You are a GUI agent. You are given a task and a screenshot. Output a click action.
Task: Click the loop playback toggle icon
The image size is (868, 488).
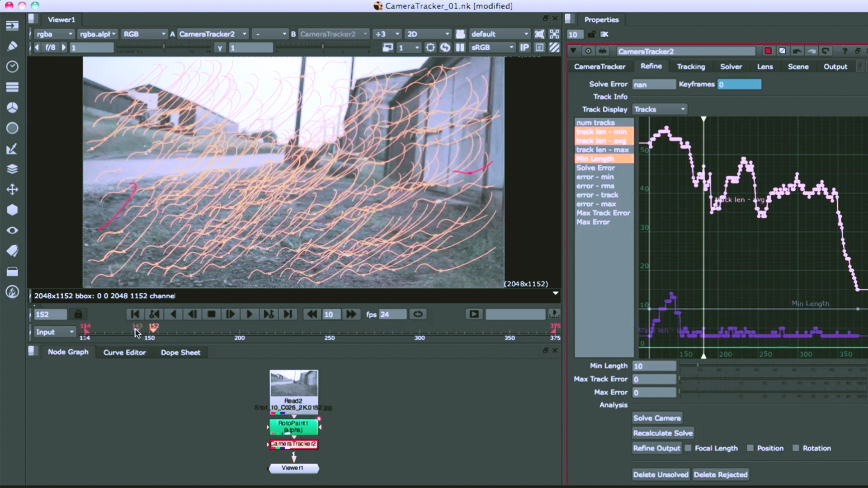(417, 314)
